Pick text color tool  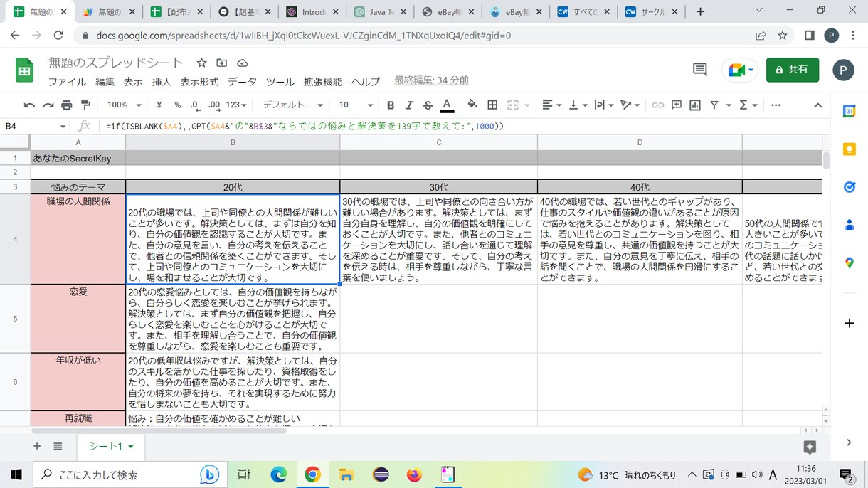(447, 105)
